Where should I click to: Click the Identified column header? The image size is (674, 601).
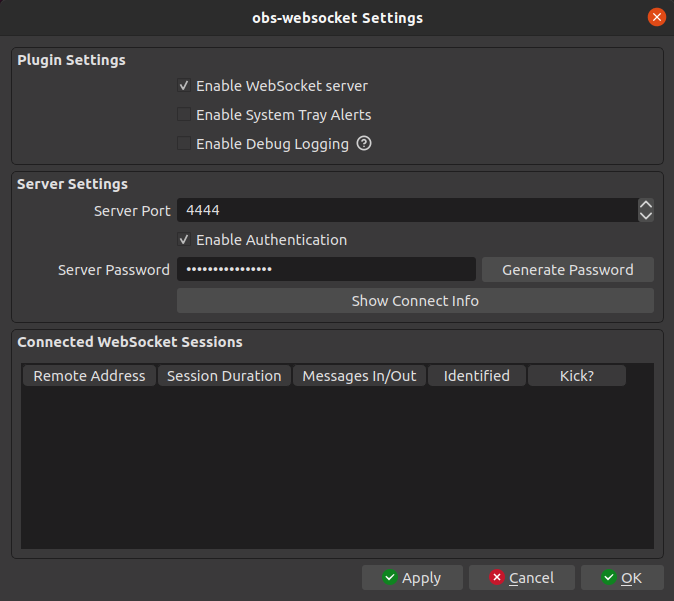tap(477, 376)
